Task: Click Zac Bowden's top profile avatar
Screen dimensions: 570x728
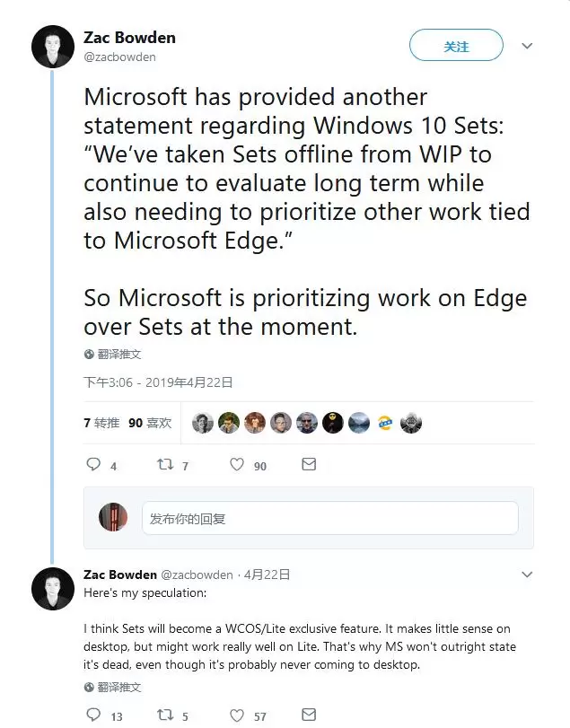Action: pos(53,47)
